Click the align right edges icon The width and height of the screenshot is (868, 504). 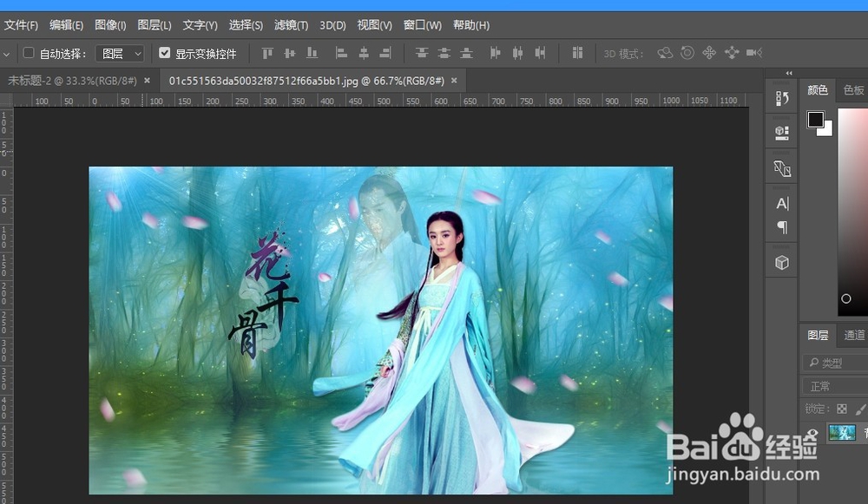click(387, 53)
